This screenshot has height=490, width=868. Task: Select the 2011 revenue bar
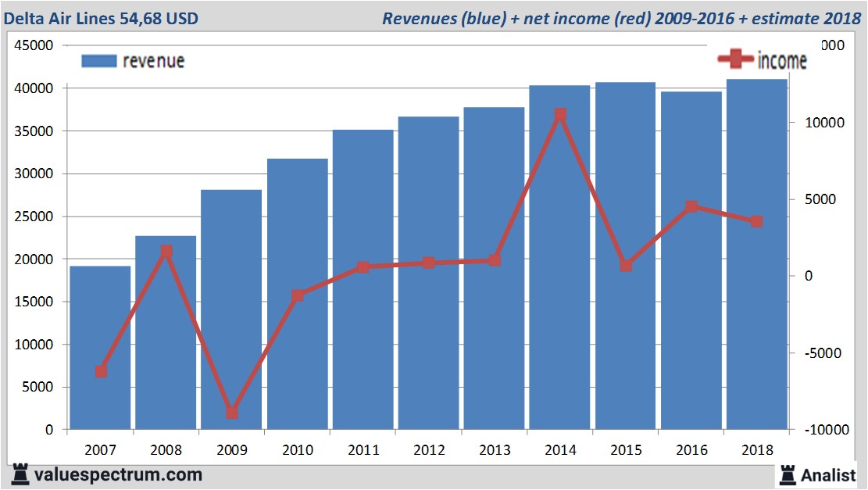coord(363,280)
